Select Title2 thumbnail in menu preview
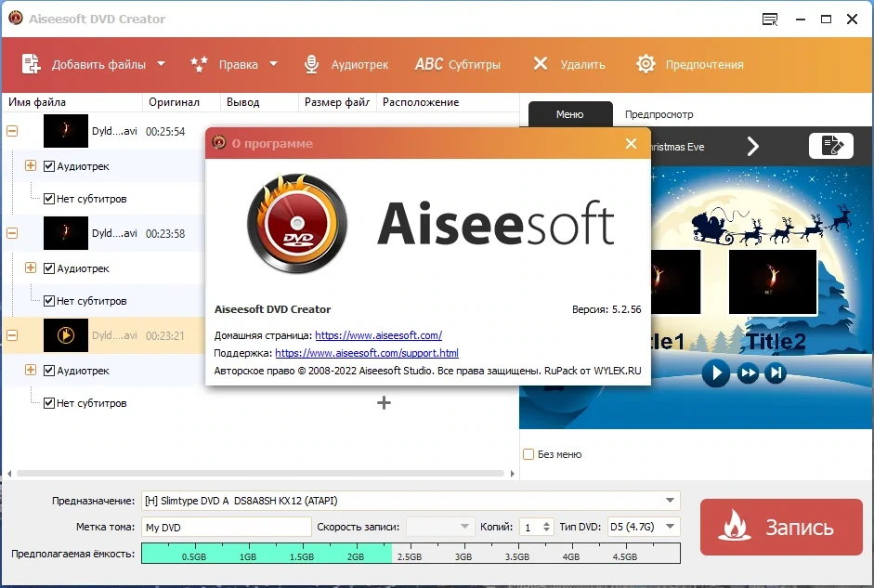 coord(773,281)
